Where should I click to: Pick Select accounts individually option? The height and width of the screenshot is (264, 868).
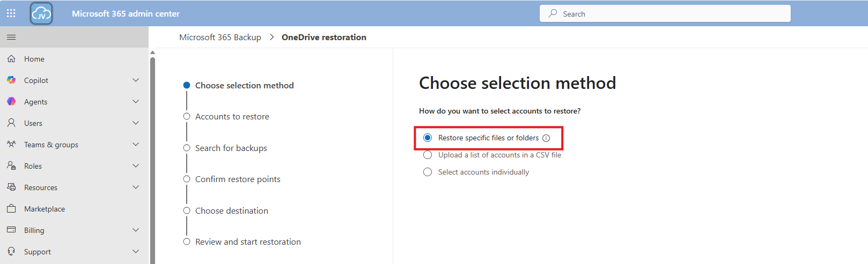point(428,172)
